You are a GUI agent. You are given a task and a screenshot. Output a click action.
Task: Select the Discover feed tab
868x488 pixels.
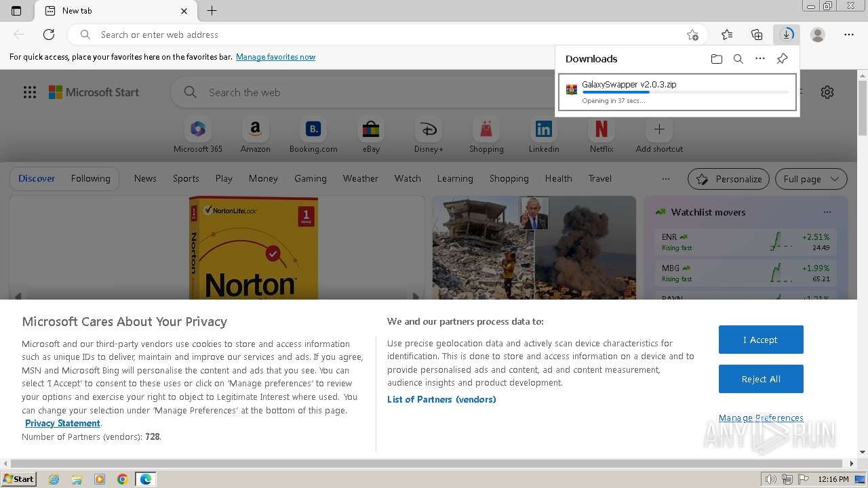coord(37,178)
